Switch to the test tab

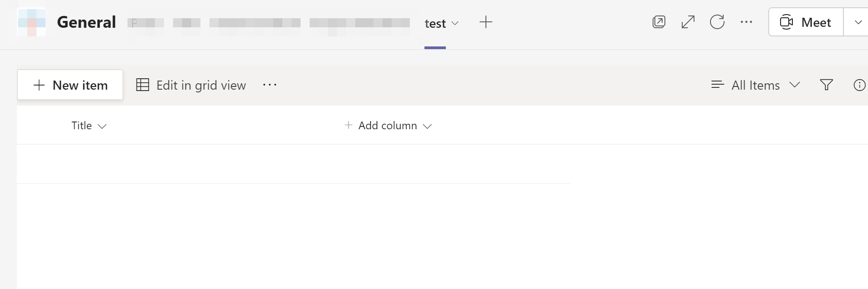tap(434, 23)
